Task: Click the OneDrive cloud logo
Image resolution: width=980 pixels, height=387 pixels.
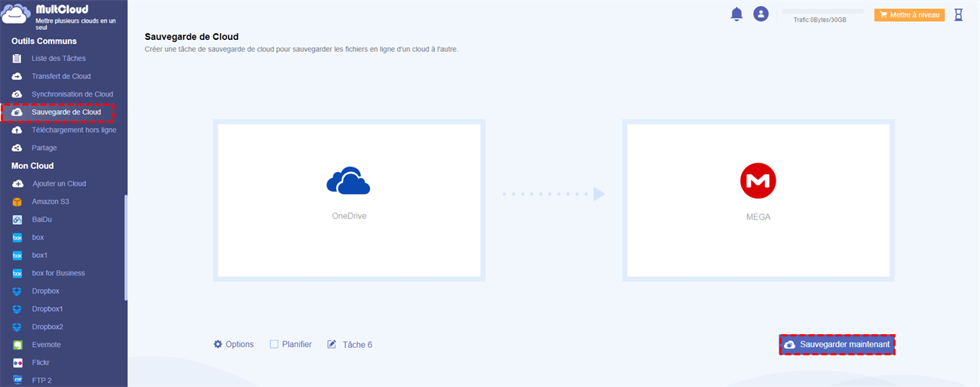Action: point(348,181)
